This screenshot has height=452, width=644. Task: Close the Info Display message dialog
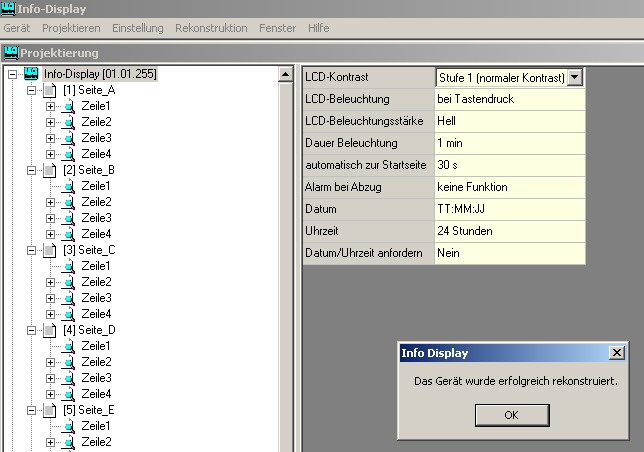[x=617, y=353]
